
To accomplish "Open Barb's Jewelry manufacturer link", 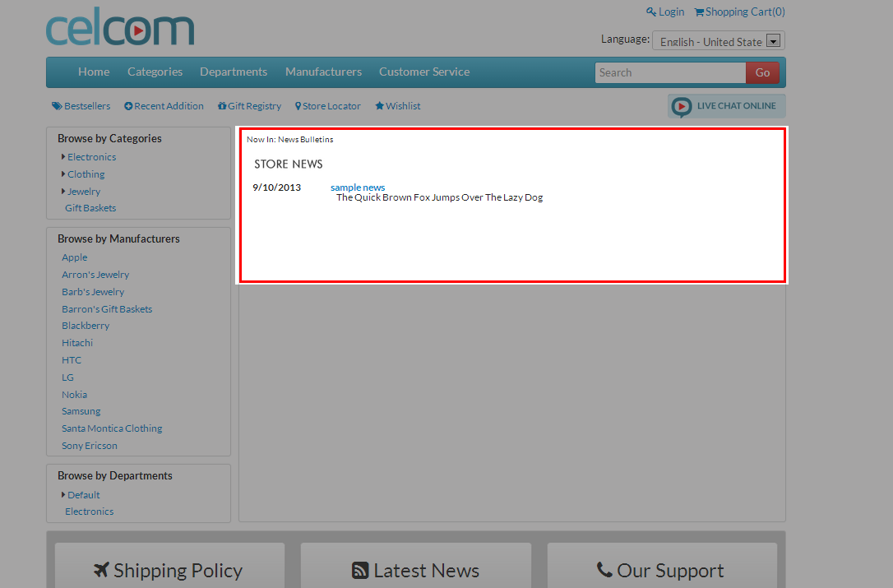I will pyautogui.click(x=93, y=292).
